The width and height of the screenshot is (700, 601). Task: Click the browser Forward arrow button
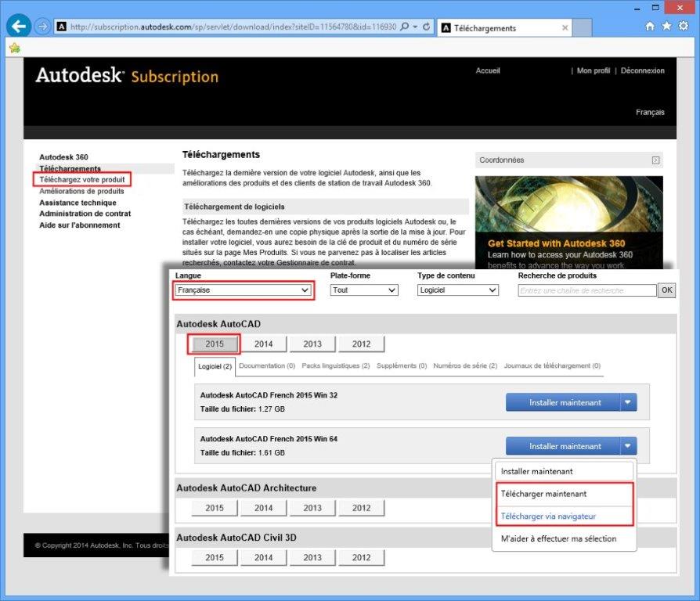coord(42,27)
